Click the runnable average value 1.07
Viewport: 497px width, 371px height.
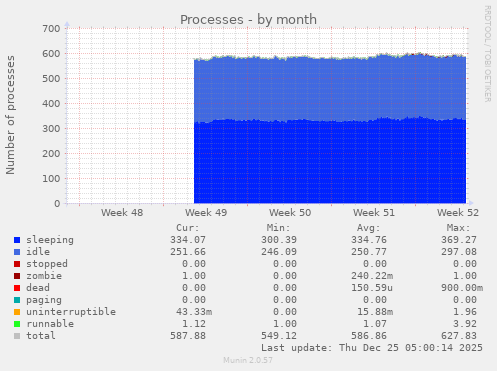tap(375, 324)
